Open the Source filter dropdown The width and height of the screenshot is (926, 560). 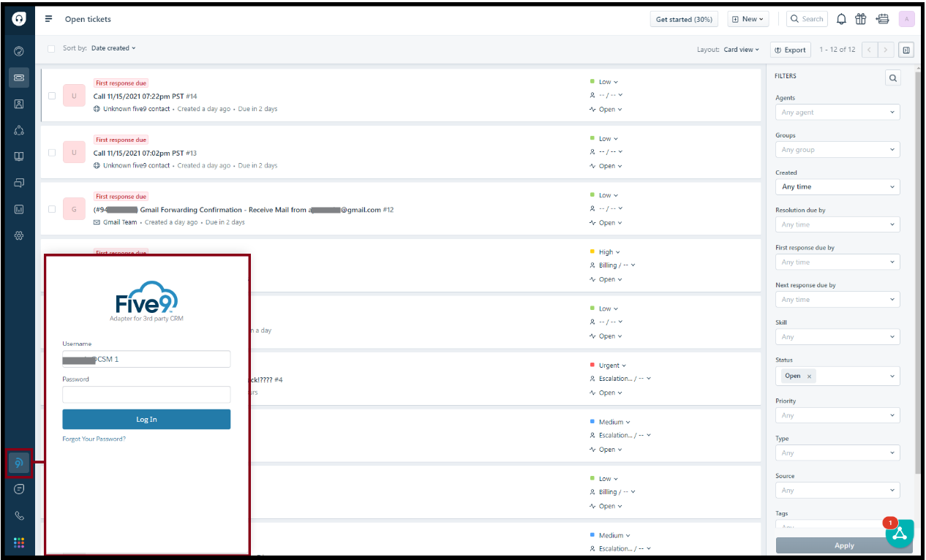click(837, 491)
